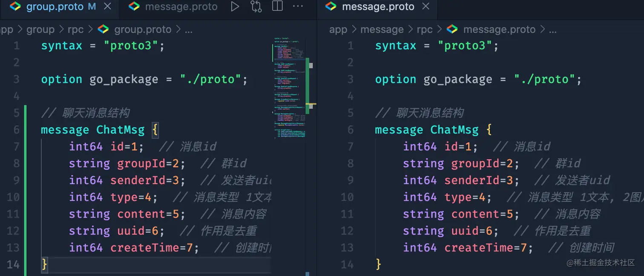Click 'content' field in left editor

(141, 214)
